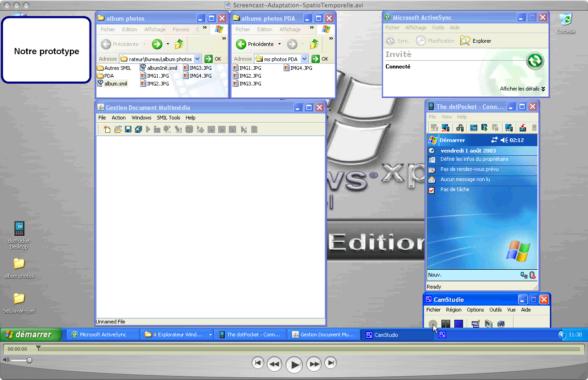
Task: Click CamStudio toggle view icon
Action: click(x=475, y=324)
